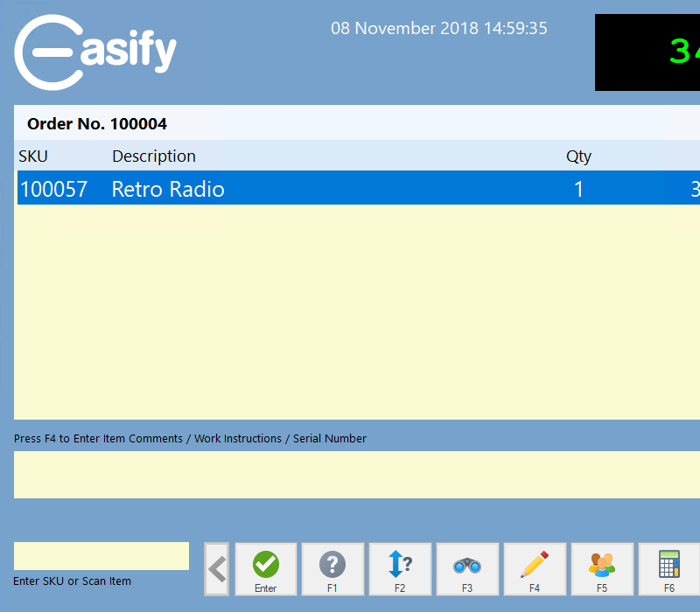Click the F4 pencil icon to add comments
This screenshot has height=612, width=700.
[x=535, y=569]
